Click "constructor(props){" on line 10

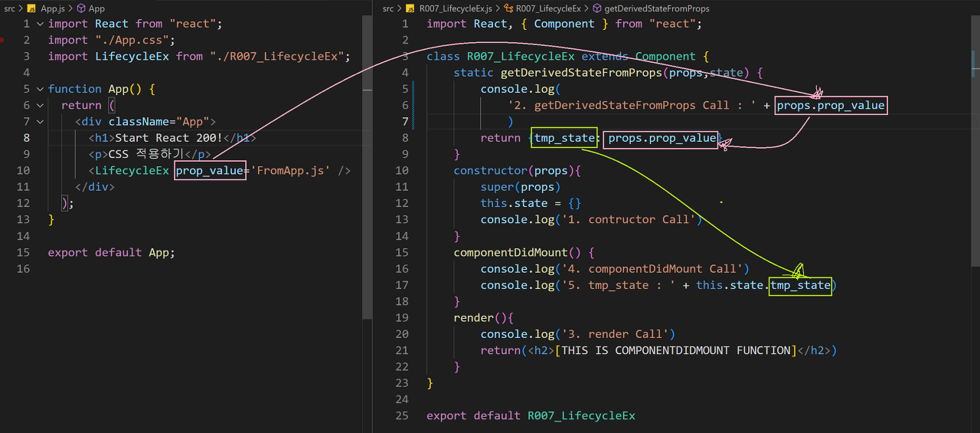tap(518, 170)
